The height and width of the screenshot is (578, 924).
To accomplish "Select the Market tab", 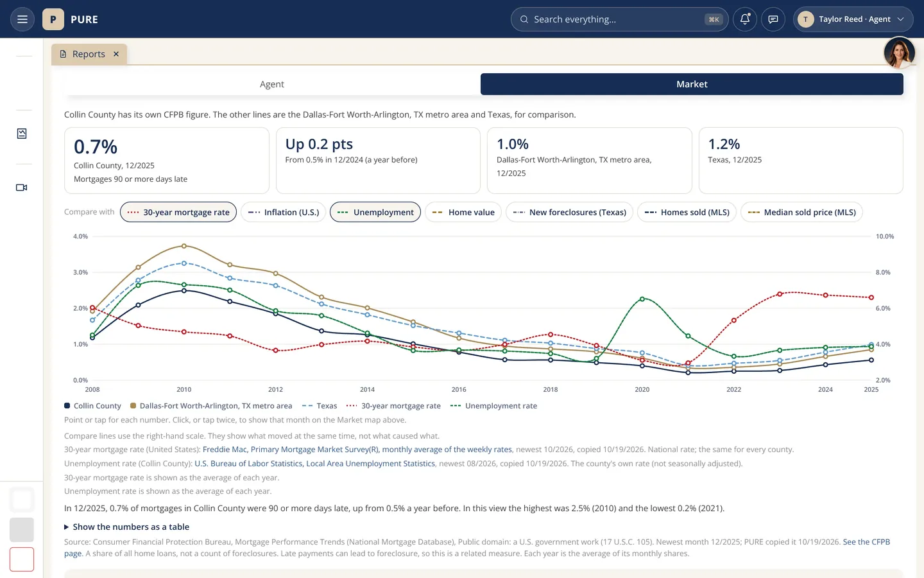I will [692, 84].
